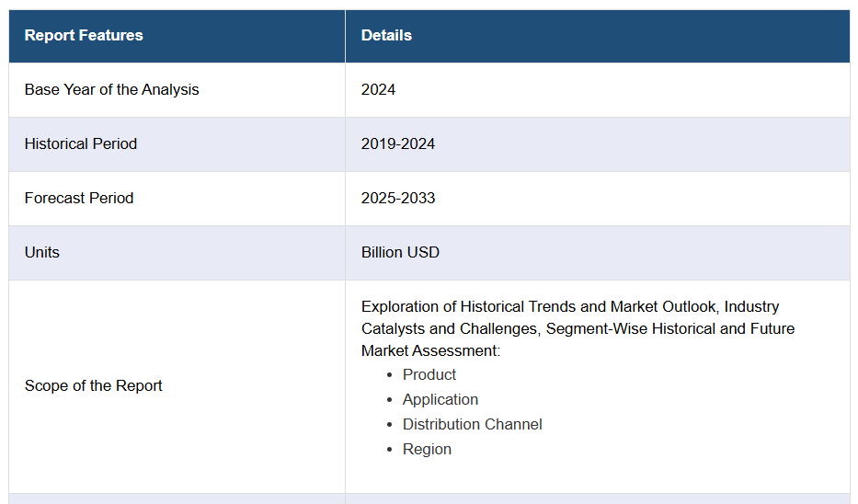Select the Base Year of the Analysis label
This screenshot has width=858, height=504.
point(111,90)
